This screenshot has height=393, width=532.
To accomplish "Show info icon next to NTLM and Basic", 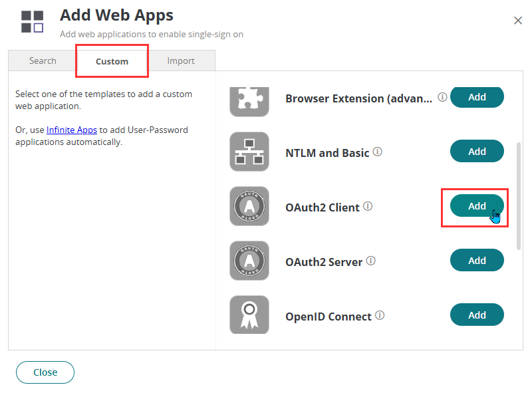I will pyautogui.click(x=377, y=152).
